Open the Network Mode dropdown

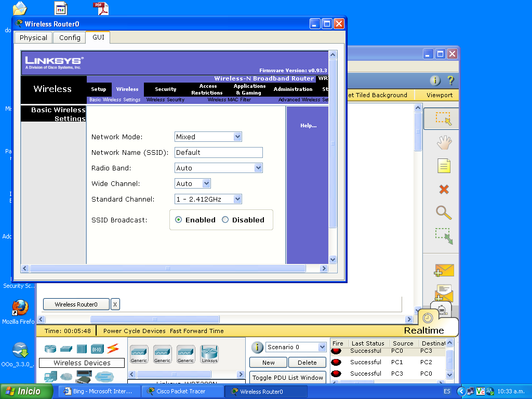(237, 137)
